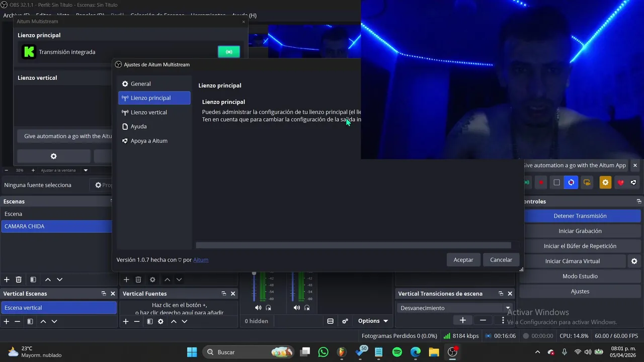Dismiss the dialog with Cancelar
Screen dimensions: 644x362
[501, 260]
